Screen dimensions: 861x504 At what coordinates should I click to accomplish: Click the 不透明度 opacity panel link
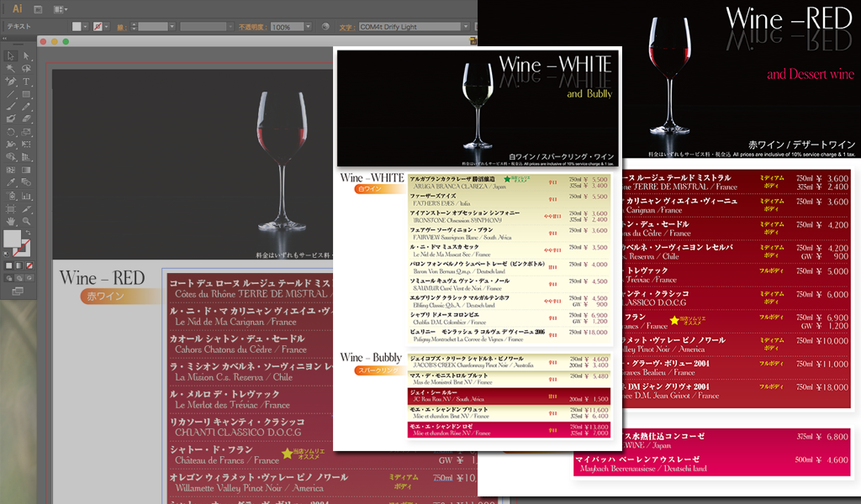tap(252, 27)
